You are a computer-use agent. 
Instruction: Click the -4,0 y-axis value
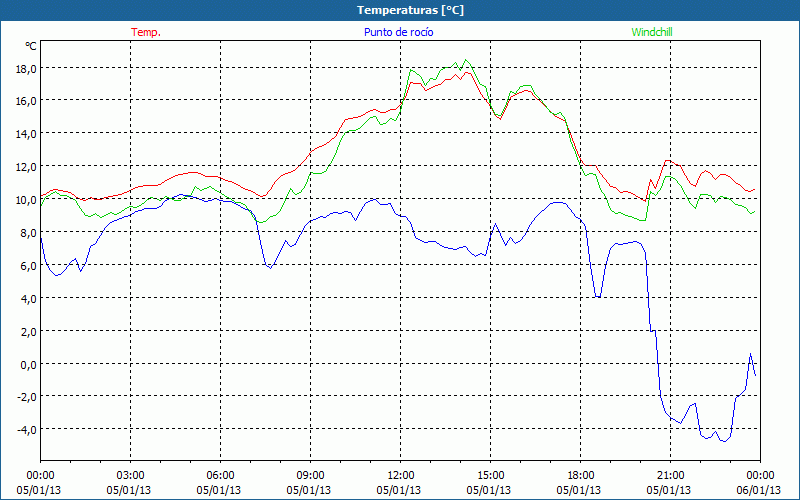click(x=27, y=430)
